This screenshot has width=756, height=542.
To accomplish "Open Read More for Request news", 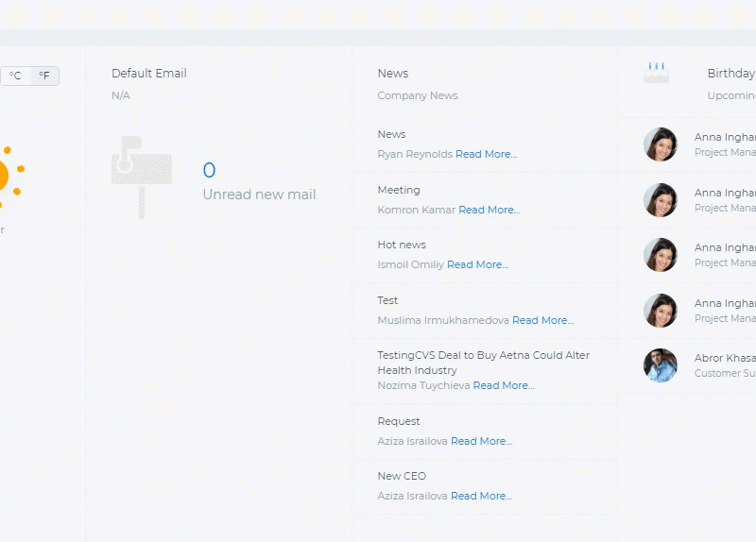I will [481, 441].
